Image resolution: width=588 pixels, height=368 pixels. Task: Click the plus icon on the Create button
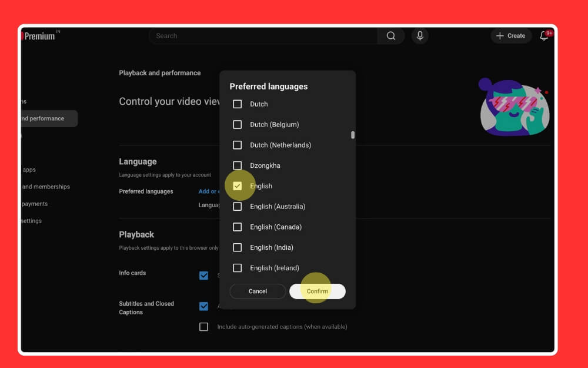coord(499,35)
